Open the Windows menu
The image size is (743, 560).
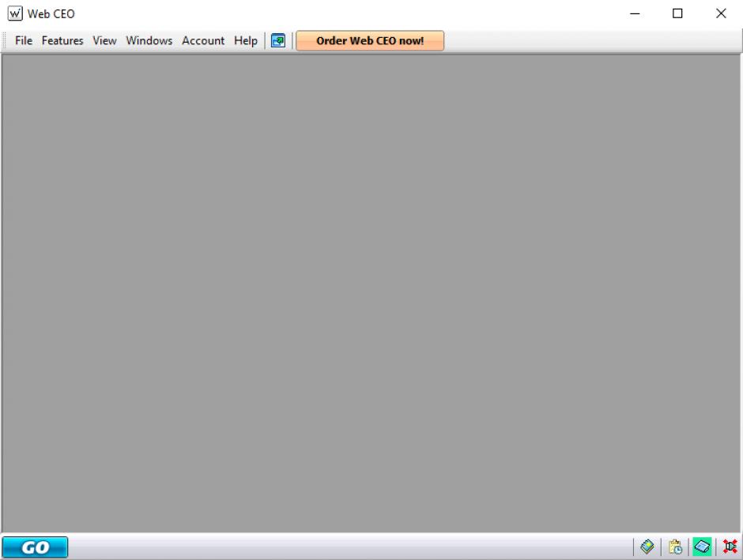click(149, 41)
